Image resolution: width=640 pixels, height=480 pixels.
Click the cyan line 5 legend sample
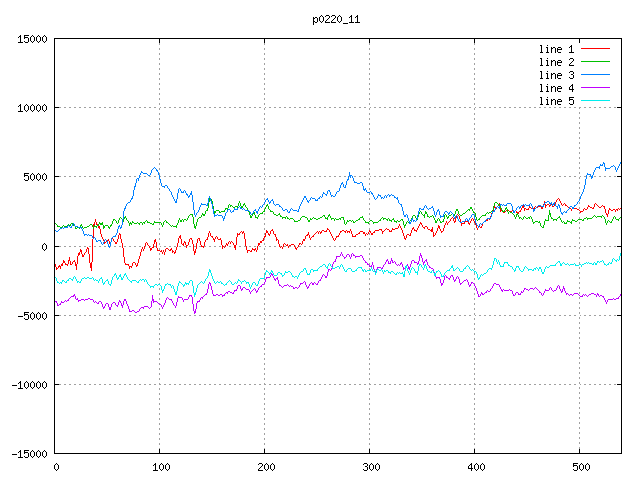(x=595, y=101)
